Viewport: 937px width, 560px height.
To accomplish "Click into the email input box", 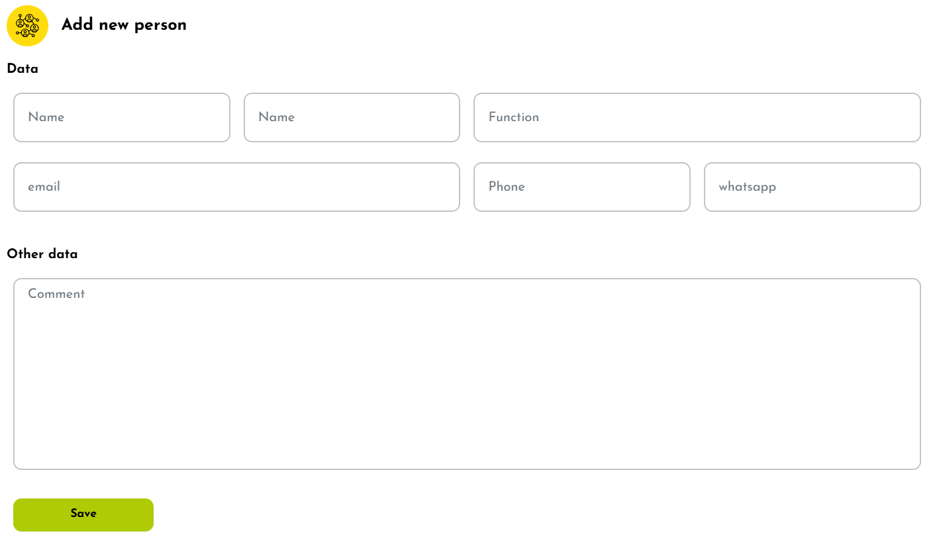I will (236, 187).
